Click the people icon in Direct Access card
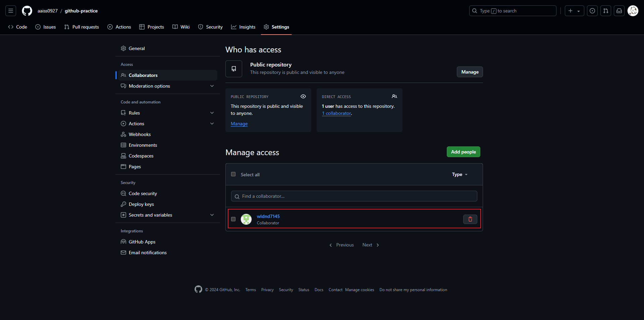644x320 pixels. tap(394, 96)
